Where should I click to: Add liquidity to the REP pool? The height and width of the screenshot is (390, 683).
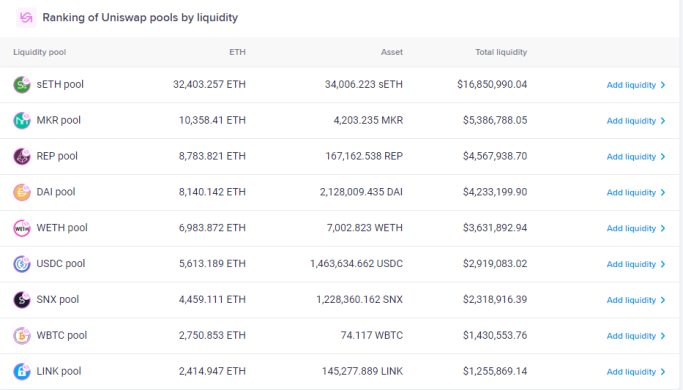636,156
